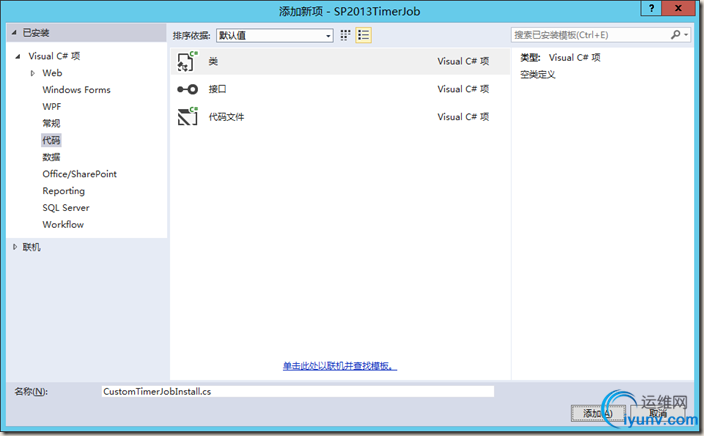
Task: Select the Office/SharePoint category
Action: point(79,174)
